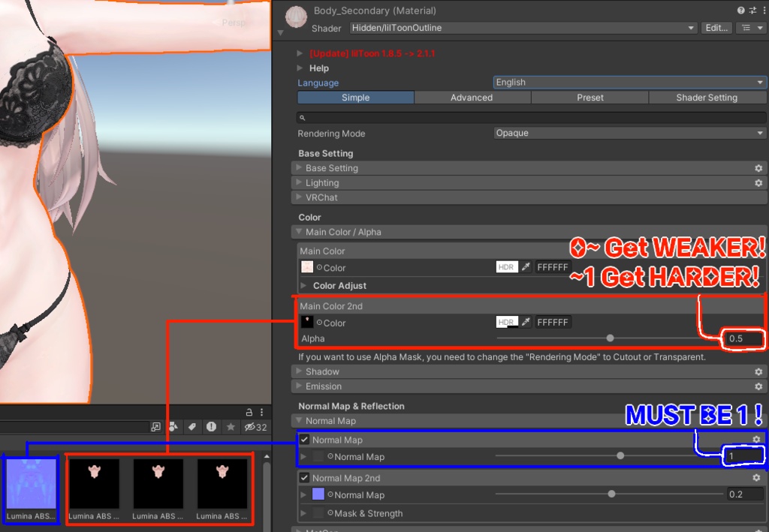Image resolution: width=769 pixels, height=532 pixels.
Task: Switch to the Simple tab
Action: (355, 98)
